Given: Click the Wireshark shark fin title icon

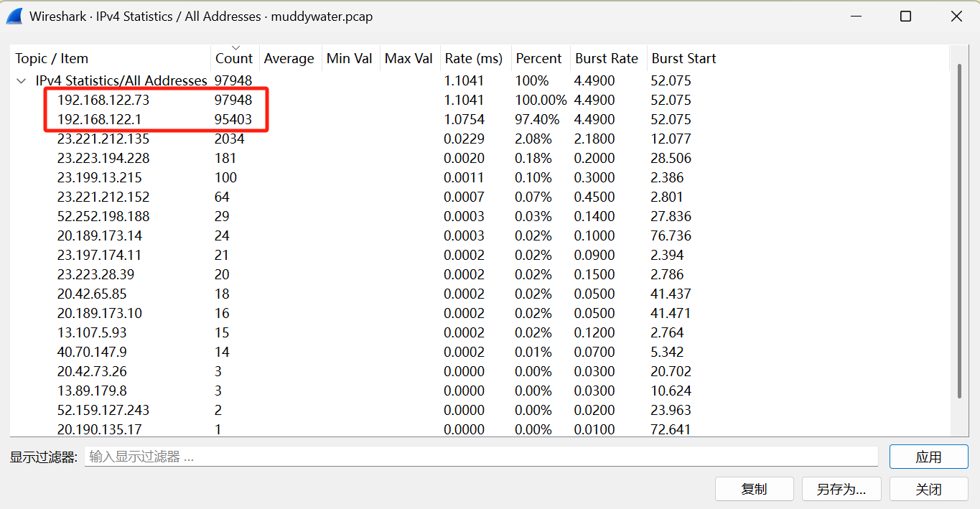Looking at the screenshot, I should click(x=15, y=16).
